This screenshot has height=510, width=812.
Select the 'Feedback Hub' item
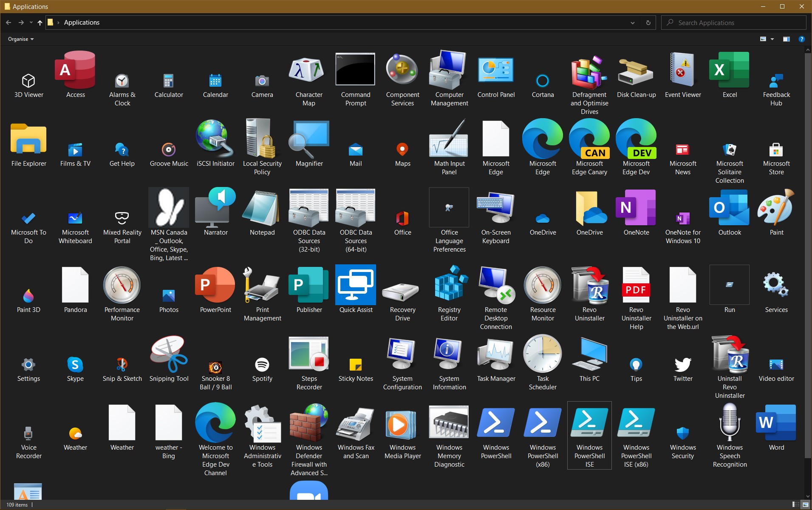pos(776,90)
